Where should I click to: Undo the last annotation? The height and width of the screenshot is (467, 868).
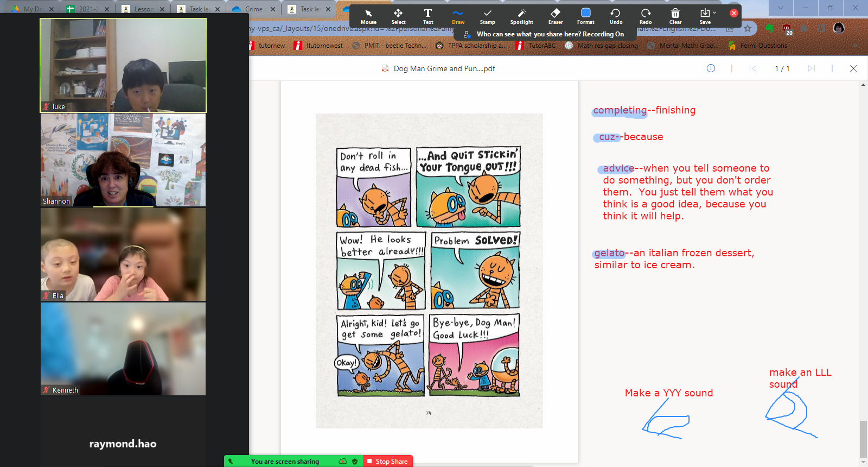(616, 16)
